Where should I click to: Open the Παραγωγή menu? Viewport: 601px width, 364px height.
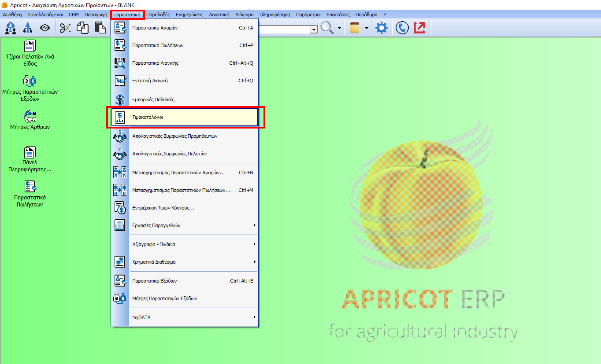click(96, 15)
